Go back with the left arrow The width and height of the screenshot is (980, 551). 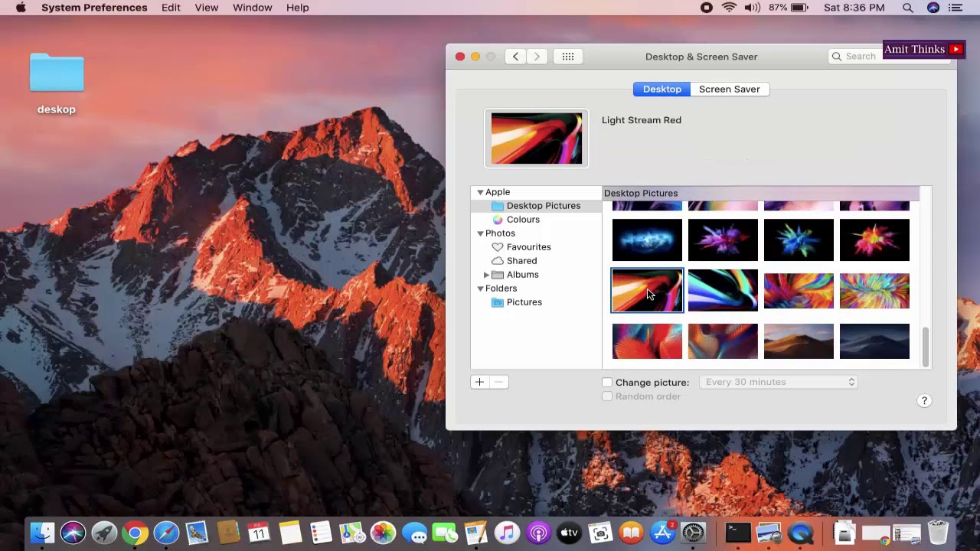click(515, 57)
